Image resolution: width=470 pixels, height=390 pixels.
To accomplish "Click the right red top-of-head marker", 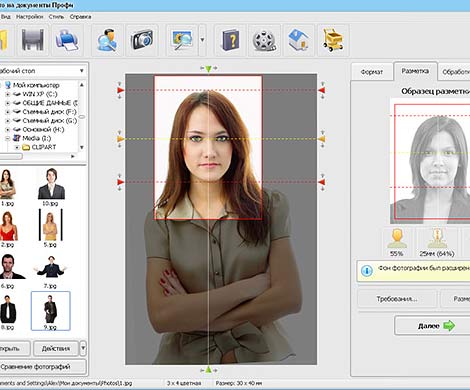I will (x=321, y=90).
